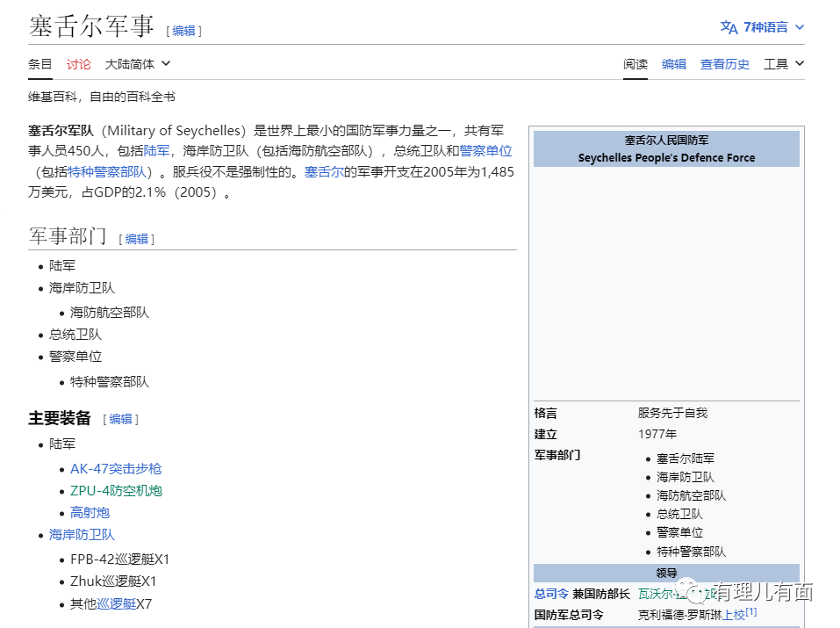Viewport: 840px width, 628px height.
Task: Select the 条目 tab
Action: click(x=39, y=63)
